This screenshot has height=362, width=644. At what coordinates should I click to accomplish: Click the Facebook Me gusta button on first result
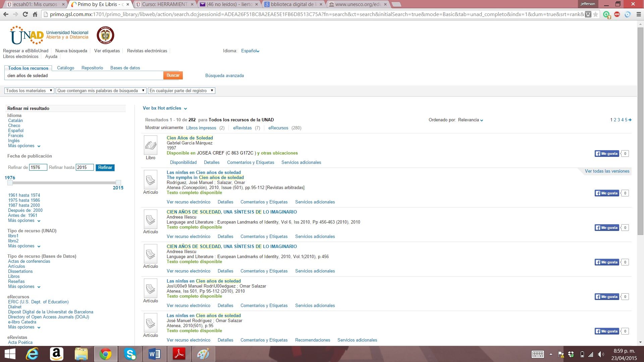tap(606, 154)
